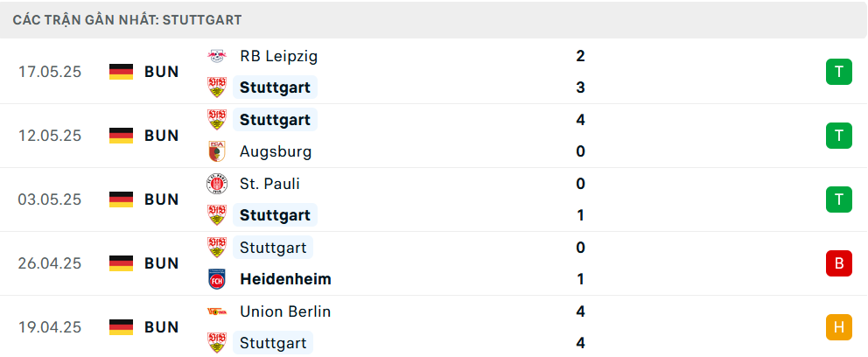The image size is (868, 357).
Task: Click highlighted Stuttgart name in 12.05.25 match
Action: pos(275,120)
